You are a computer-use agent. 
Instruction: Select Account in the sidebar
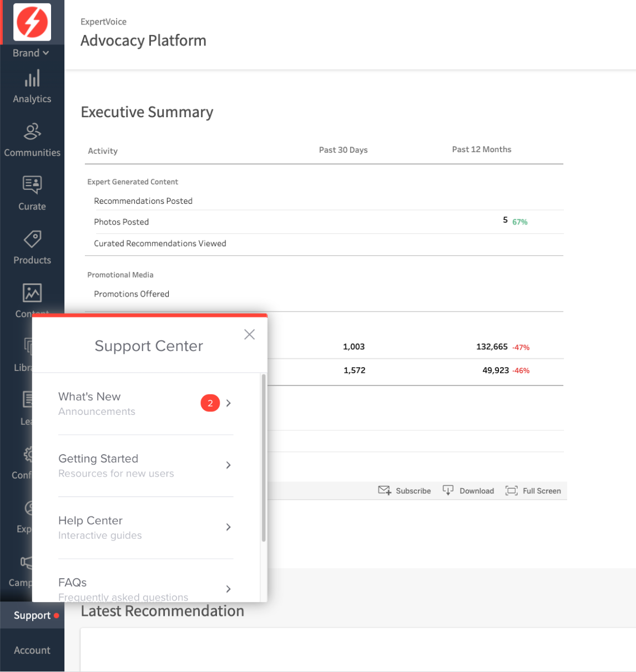tap(32, 650)
